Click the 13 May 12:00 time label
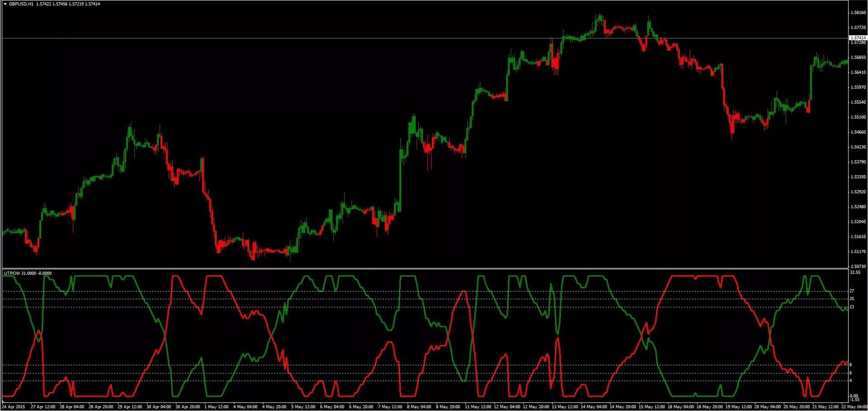 coord(564,407)
